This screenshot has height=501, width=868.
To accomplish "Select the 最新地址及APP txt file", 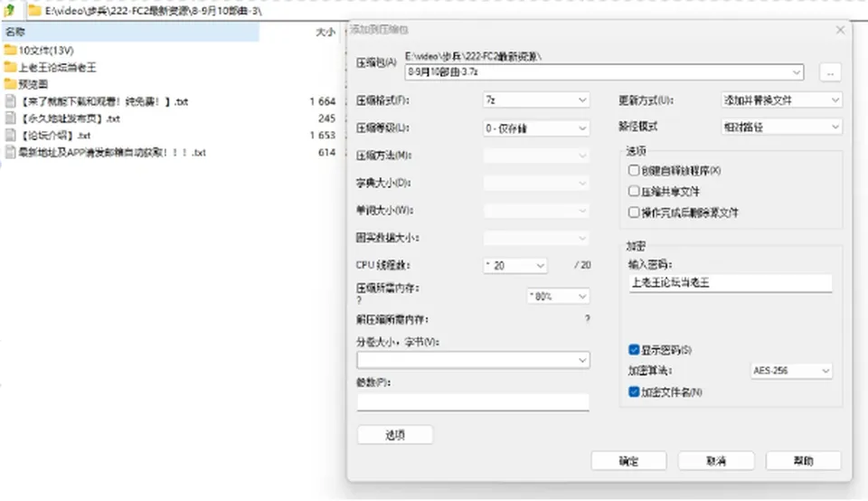I will click(106, 152).
